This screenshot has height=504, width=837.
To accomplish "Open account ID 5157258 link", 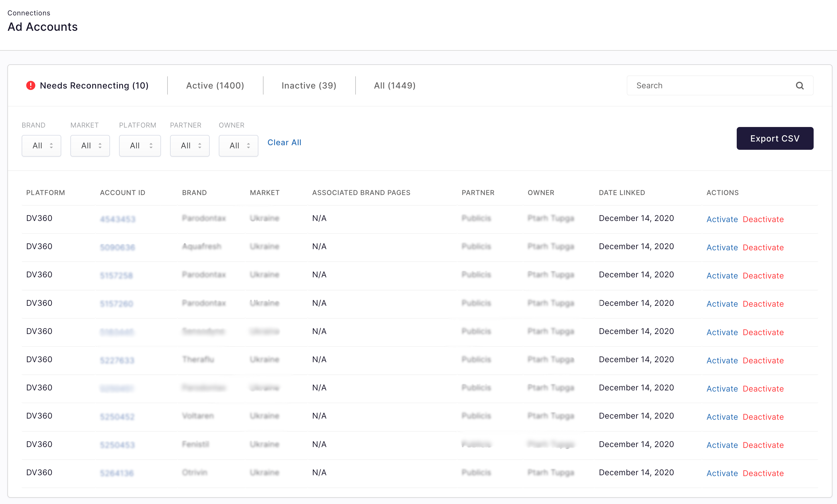I will pyautogui.click(x=116, y=276).
